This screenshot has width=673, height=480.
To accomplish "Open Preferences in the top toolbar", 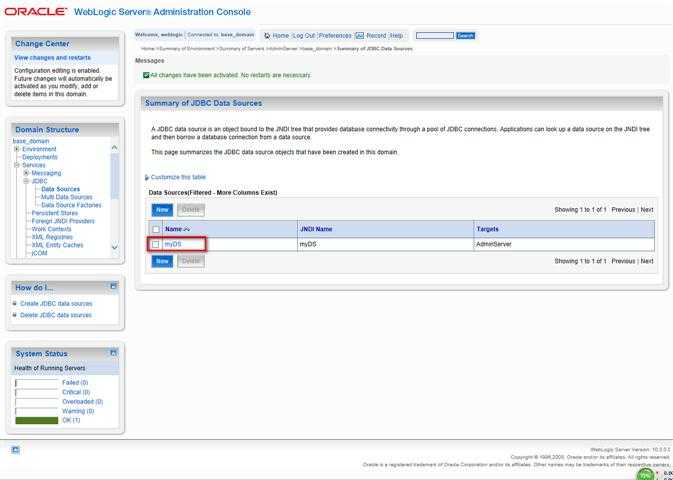I will [x=335, y=36].
